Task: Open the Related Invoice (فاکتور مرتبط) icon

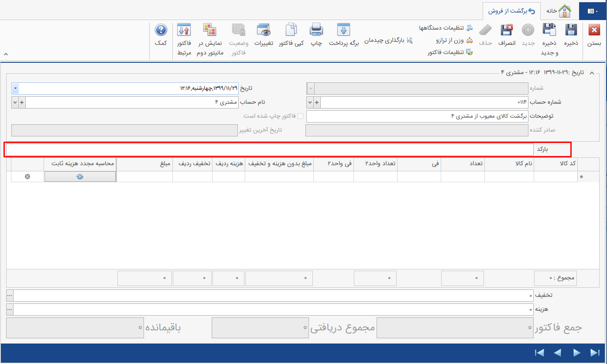Action: [x=184, y=31]
